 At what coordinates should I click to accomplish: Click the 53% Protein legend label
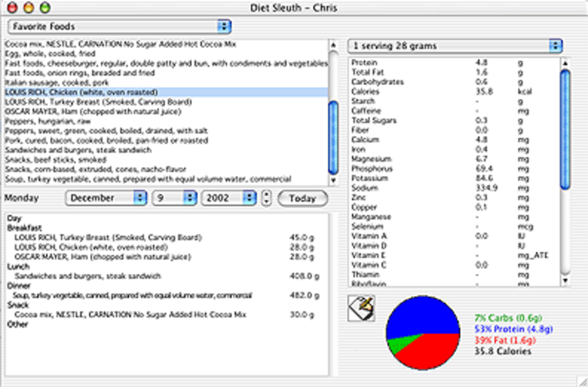[x=514, y=329]
